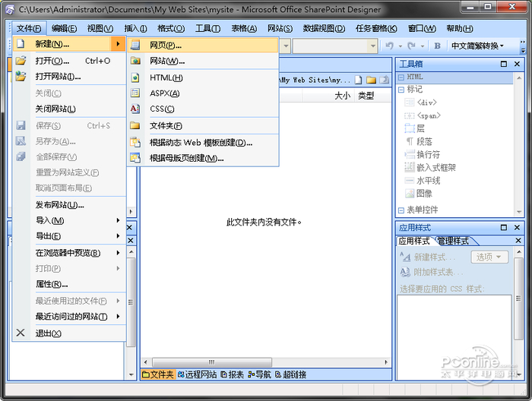Switch to 导航 view tab
This screenshot has width=532, height=401.
pyautogui.click(x=260, y=374)
